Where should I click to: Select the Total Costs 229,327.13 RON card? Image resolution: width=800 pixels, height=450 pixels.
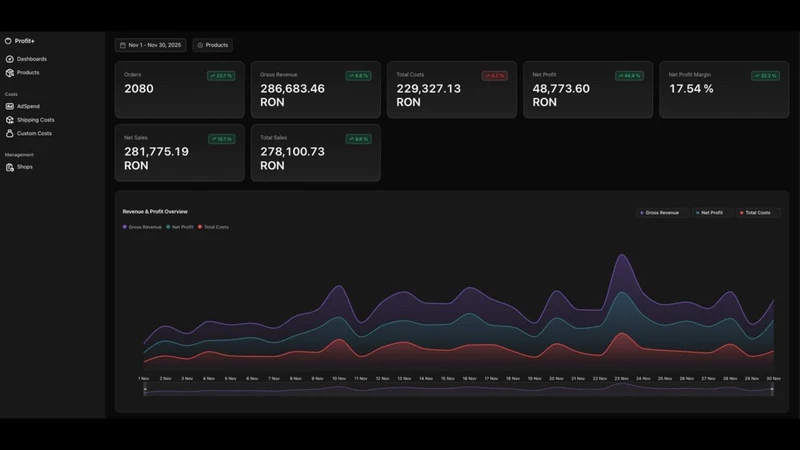[452, 90]
